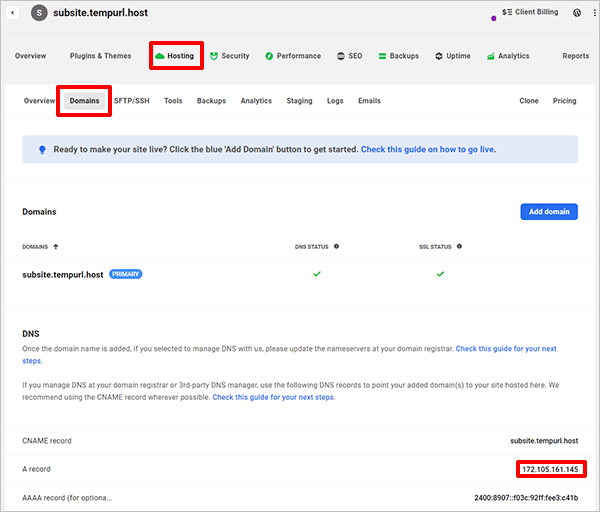Open the Logs sub-tab
Image resolution: width=600 pixels, height=512 pixels.
[x=335, y=101]
